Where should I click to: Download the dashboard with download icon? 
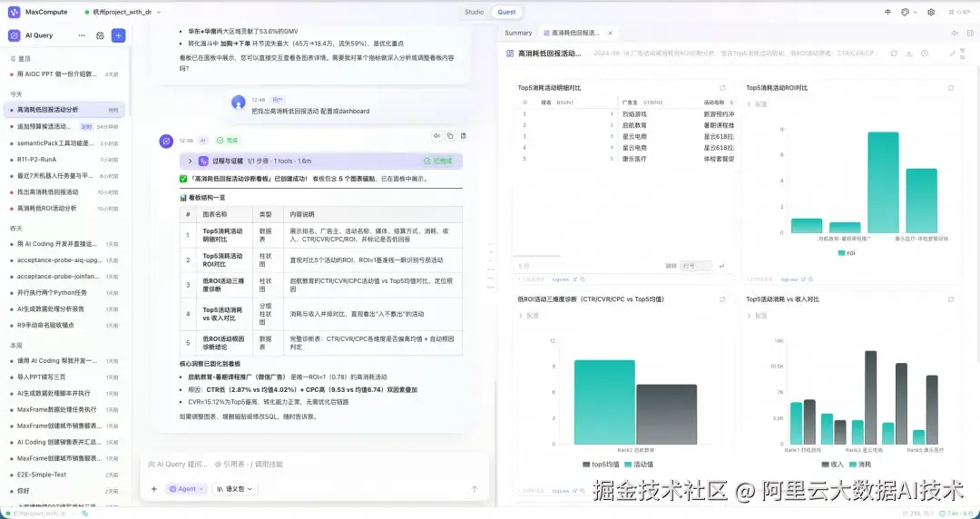click(909, 54)
